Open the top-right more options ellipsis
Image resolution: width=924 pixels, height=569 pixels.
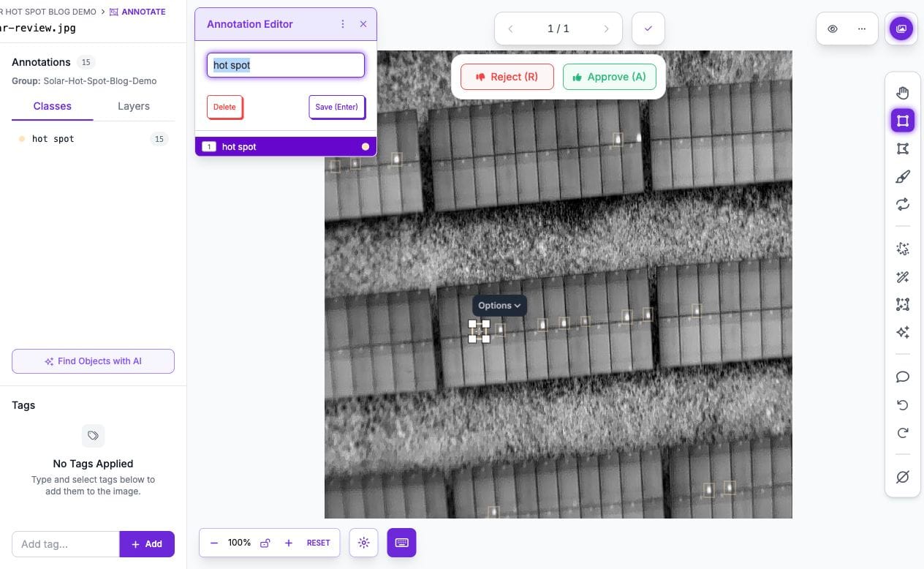pos(862,29)
